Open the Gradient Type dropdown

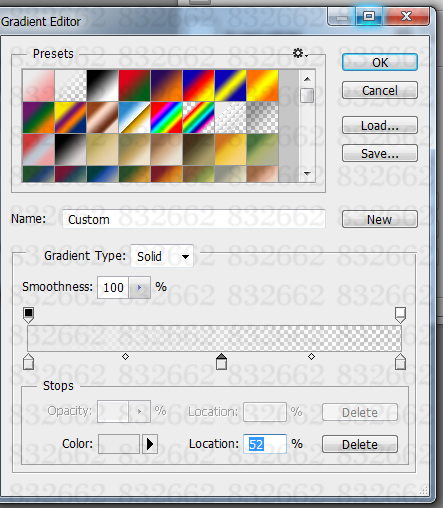162,256
